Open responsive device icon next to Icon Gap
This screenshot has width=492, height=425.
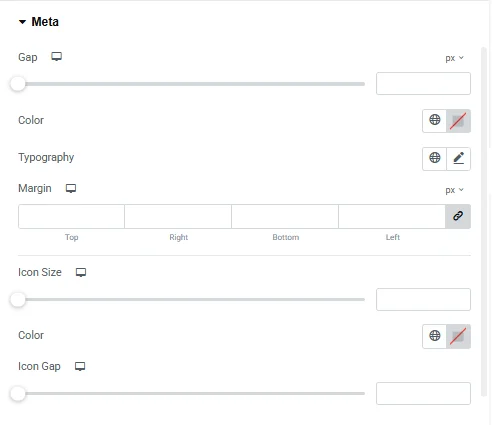click(x=80, y=366)
